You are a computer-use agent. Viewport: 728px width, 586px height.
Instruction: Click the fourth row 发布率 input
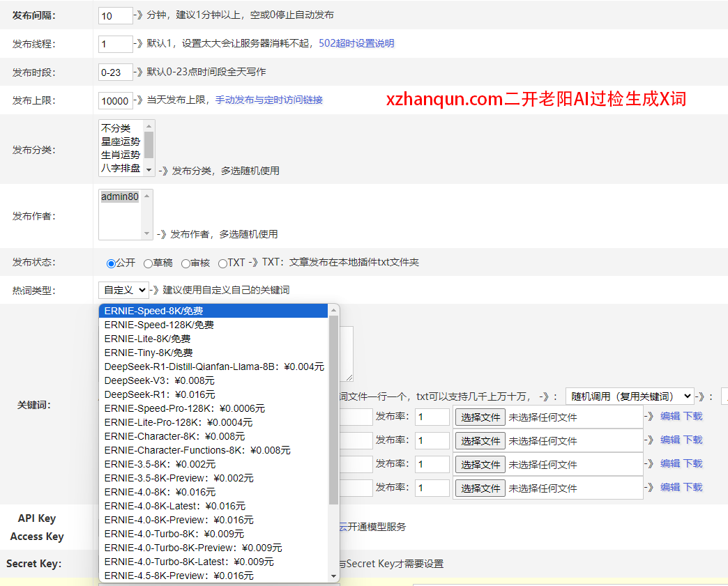click(x=432, y=488)
